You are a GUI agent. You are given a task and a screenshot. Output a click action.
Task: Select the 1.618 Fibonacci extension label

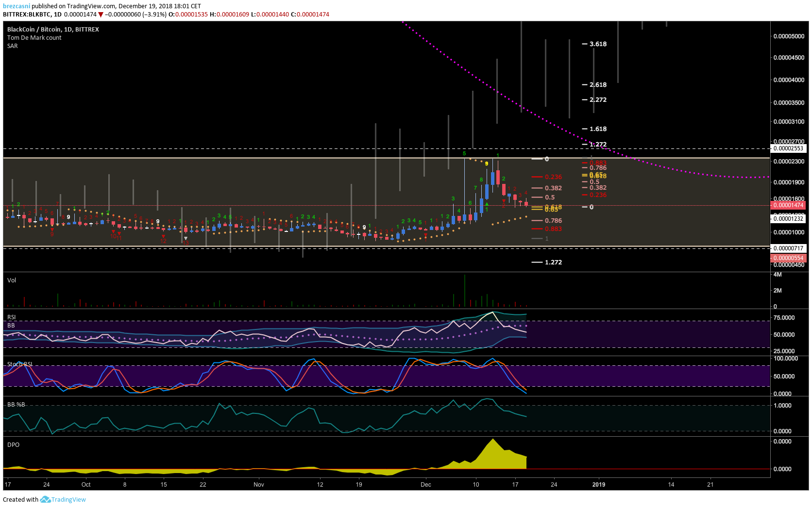pyautogui.click(x=598, y=129)
